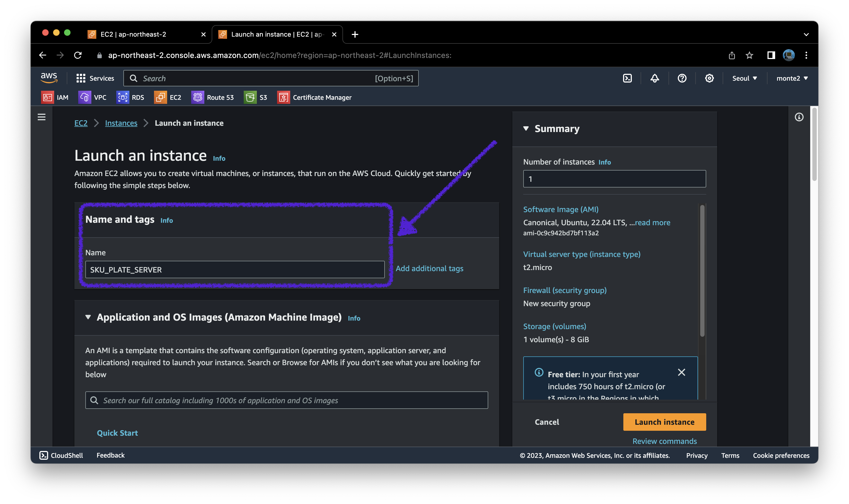849x504 pixels.
Task: Open the right-side info panel icon
Action: tap(799, 117)
